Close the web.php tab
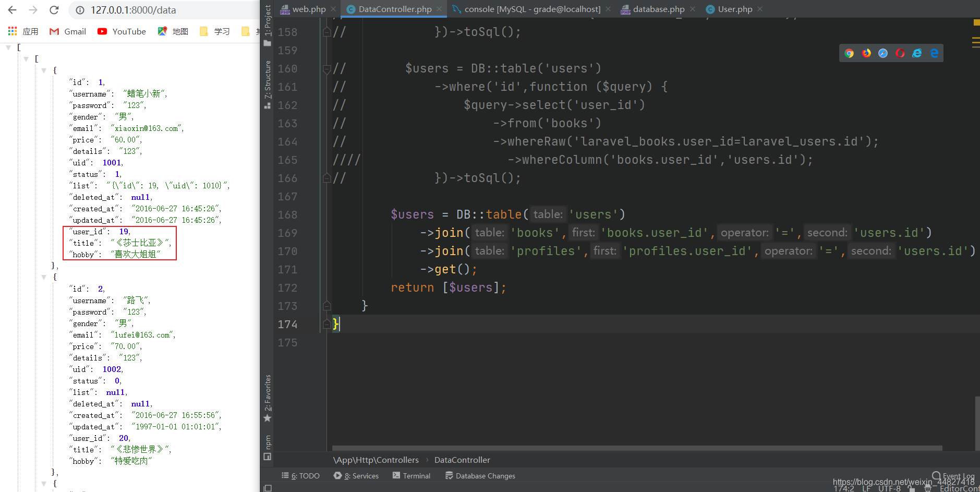The width and height of the screenshot is (980, 492). 333,9
